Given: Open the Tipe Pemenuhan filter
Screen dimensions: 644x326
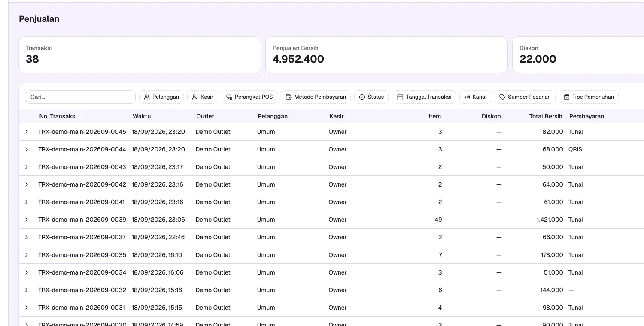Looking at the screenshot, I should pos(589,97).
